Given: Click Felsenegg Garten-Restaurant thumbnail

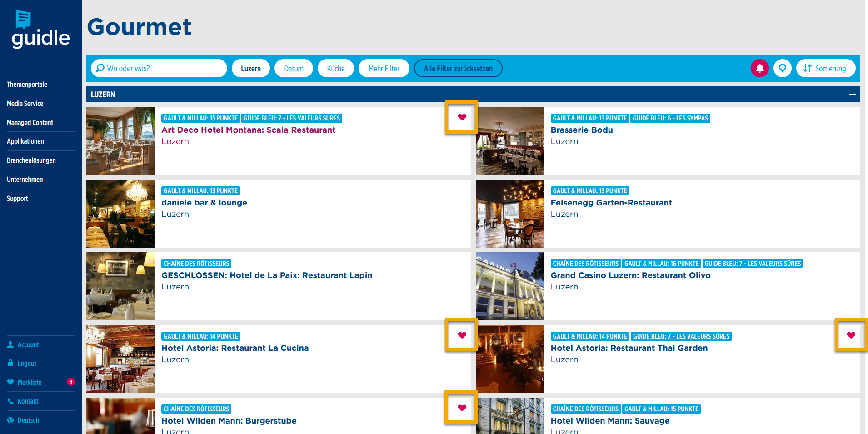Looking at the screenshot, I should coord(510,214).
